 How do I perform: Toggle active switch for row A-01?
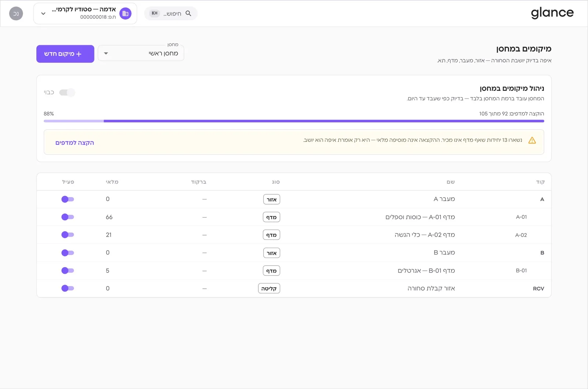68,217
